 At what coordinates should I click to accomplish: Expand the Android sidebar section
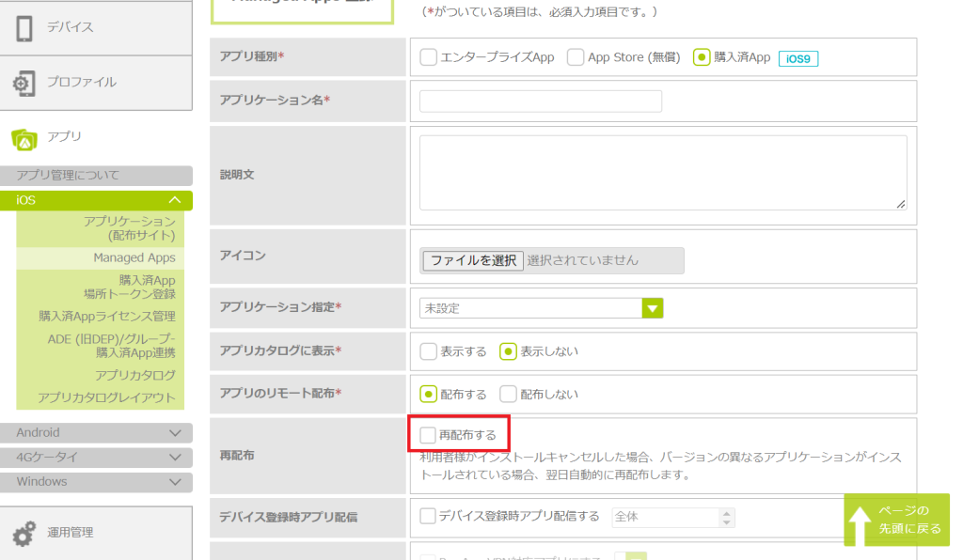pyautogui.click(x=103, y=433)
